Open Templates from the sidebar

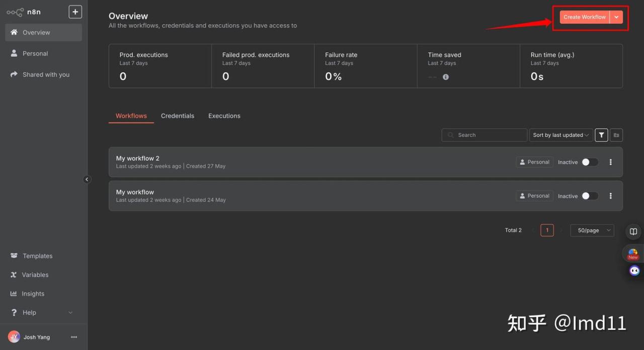(37, 256)
